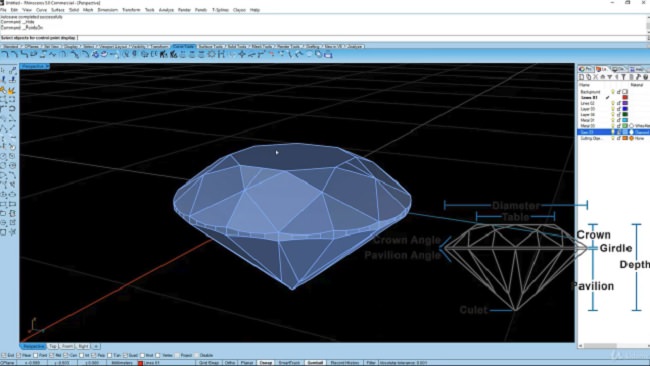
Task: Open red color swatch of Lines 01 layer
Action: tap(625, 97)
